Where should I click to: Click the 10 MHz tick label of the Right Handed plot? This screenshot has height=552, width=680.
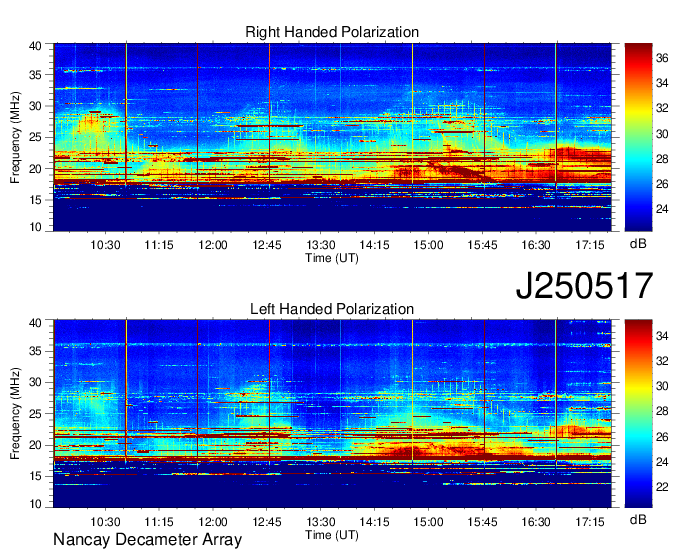pos(35,227)
